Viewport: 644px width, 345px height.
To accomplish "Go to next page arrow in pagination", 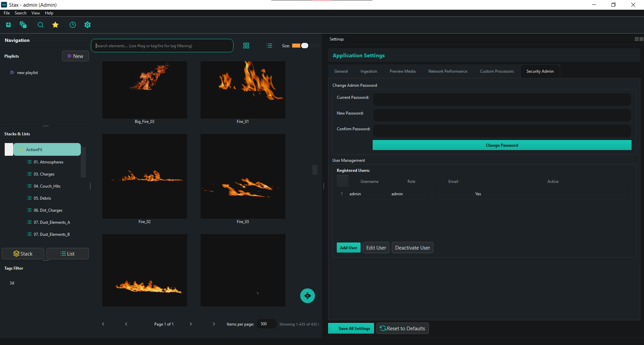I will 191,324.
